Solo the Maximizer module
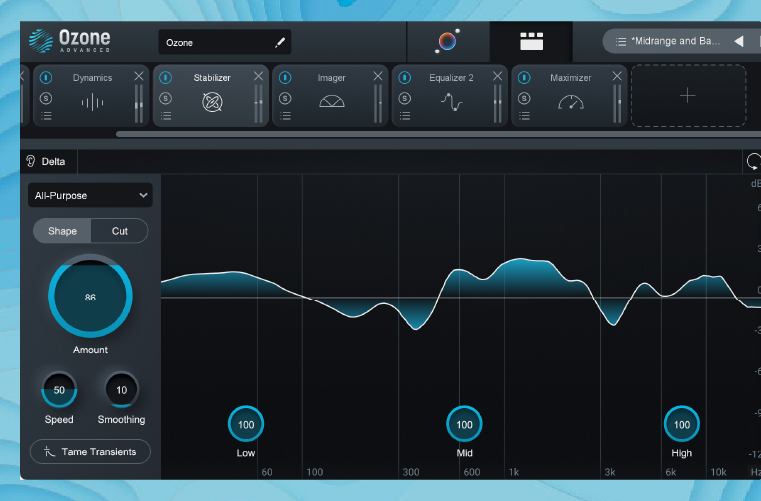 point(524,99)
